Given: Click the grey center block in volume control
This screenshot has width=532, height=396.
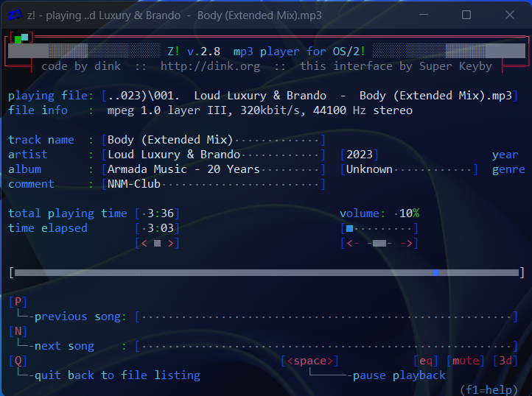Looking at the screenshot, I should coord(379,243).
